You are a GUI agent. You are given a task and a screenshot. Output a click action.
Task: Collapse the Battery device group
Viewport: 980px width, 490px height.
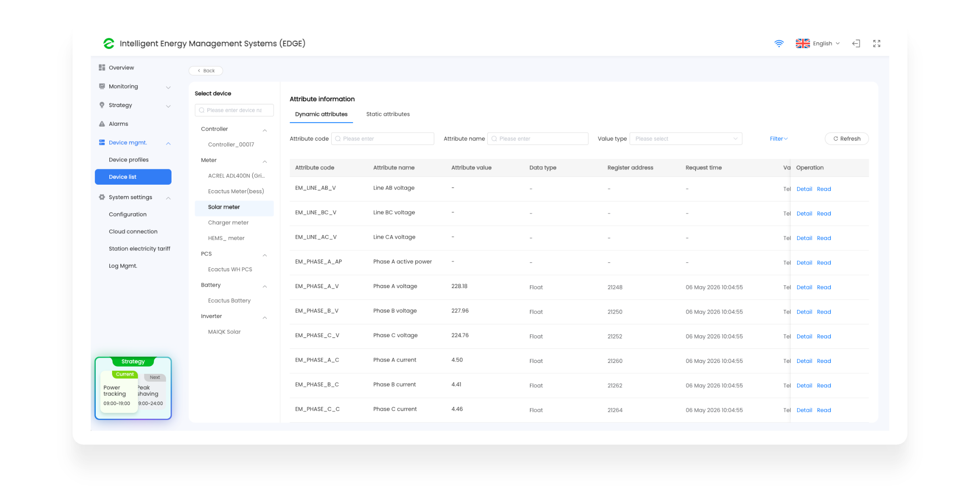265,286
